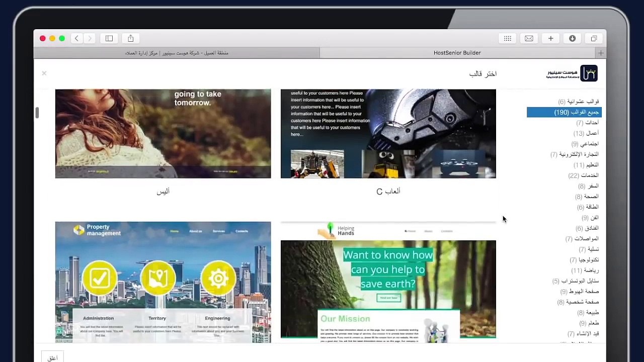Select category الطاقة (6)

pos(588,207)
